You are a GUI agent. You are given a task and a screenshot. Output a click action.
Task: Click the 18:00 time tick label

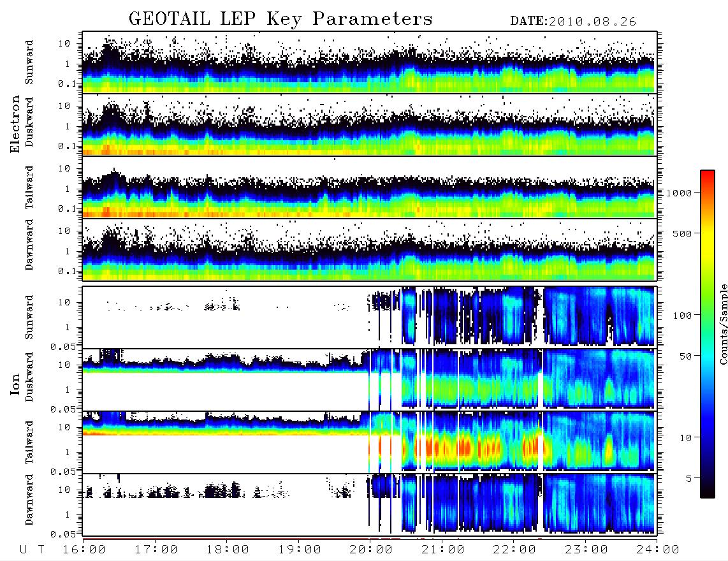pos(228,550)
